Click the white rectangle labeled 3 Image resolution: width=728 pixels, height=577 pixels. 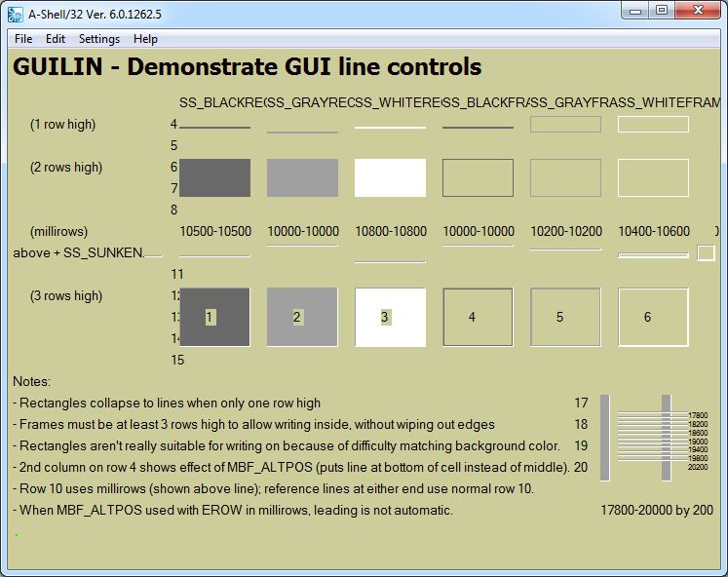(390, 317)
